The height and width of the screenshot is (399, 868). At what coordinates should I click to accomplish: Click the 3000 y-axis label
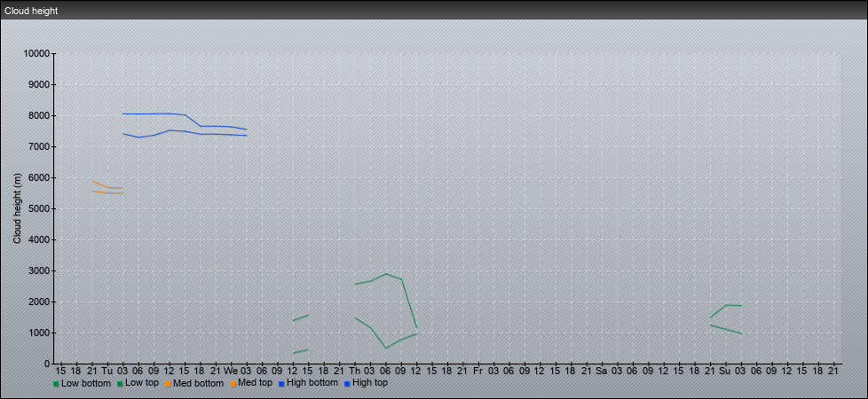click(38, 270)
